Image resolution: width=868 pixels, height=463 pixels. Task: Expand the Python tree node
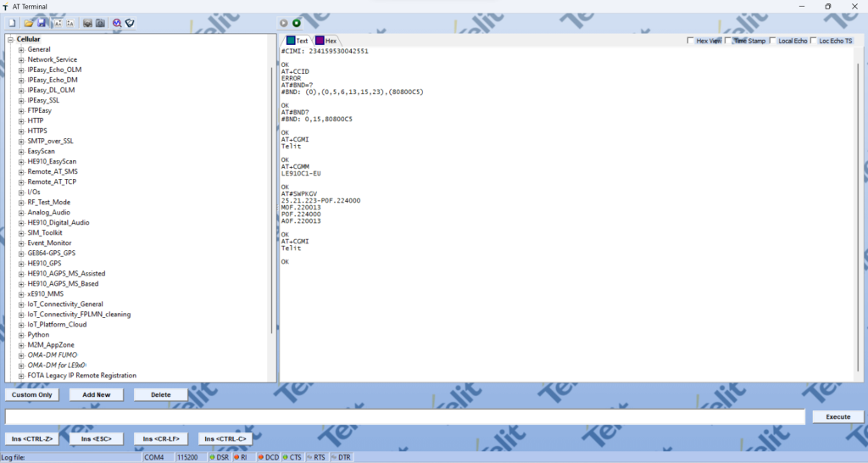pyautogui.click(x=21, y=335)
